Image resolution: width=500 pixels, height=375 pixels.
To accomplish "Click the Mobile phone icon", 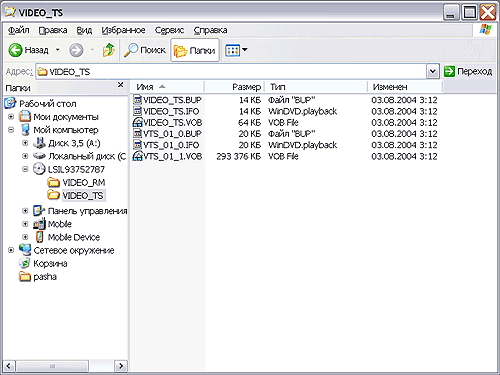I will click(39, 224).
